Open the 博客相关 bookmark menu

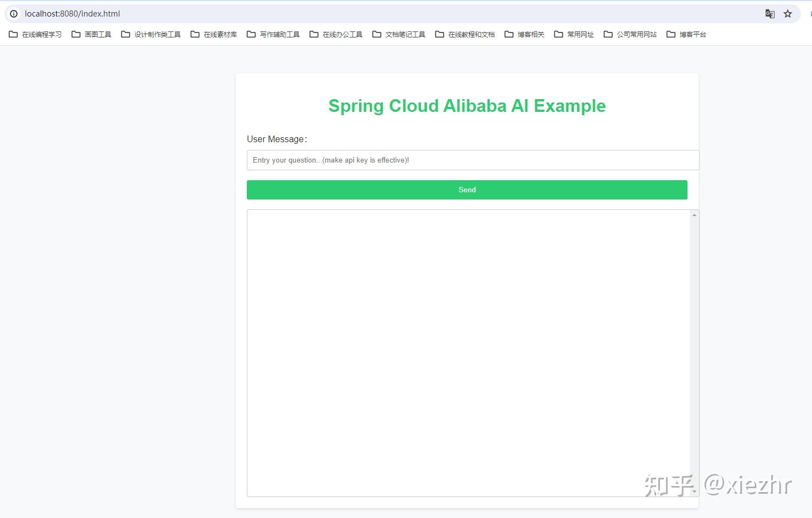click(x=524, y=34)
